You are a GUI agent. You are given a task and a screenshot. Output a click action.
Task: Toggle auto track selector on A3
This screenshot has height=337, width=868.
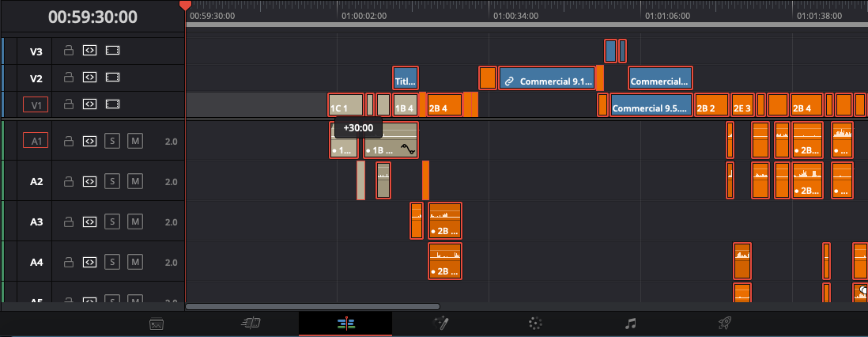click(89, 222)
